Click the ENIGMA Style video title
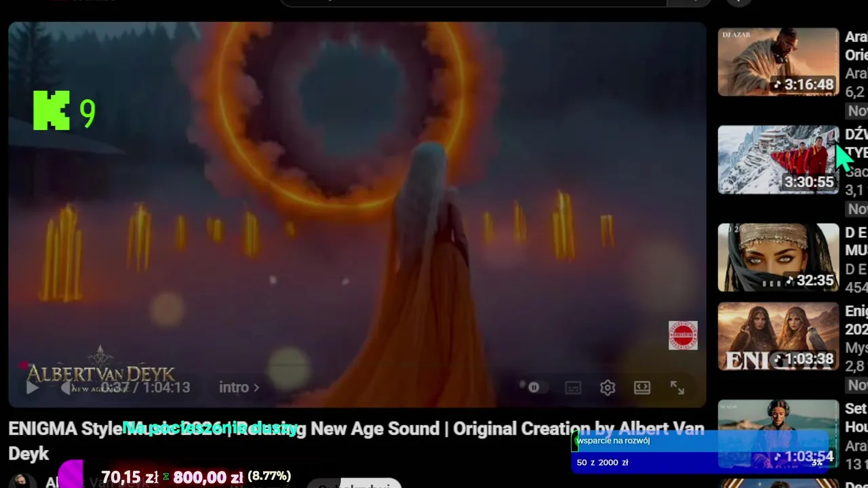The width and height of the screenshot is (868, 488). (x=356, y=441)
